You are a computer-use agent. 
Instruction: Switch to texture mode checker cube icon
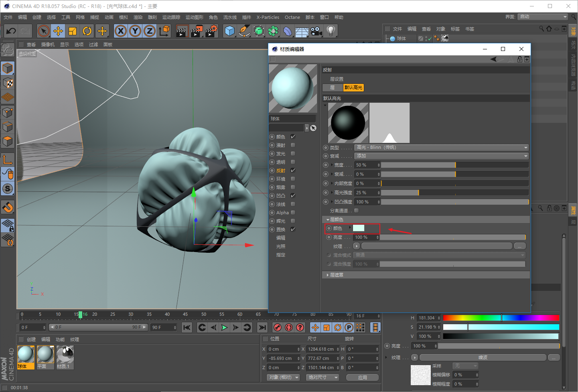(8, 83)
